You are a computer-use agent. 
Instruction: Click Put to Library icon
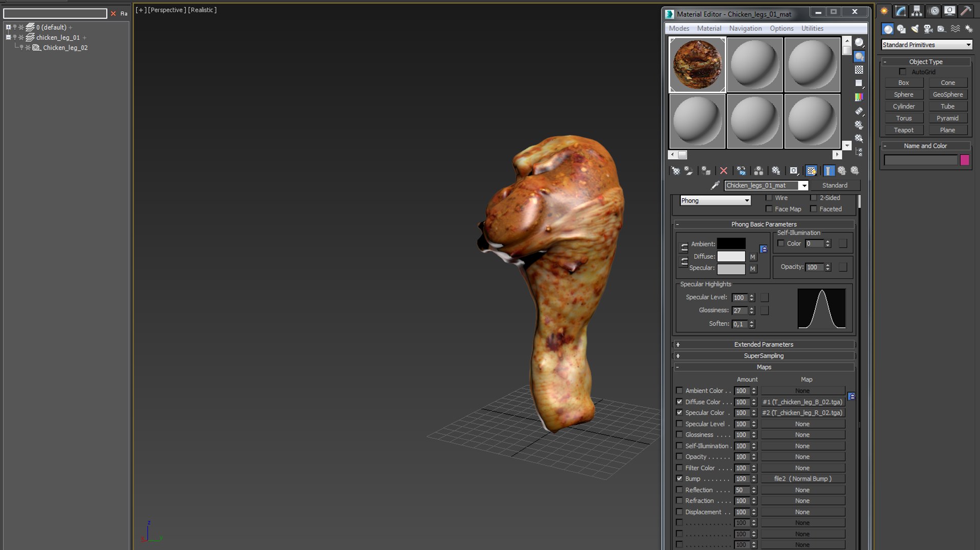pyautogui.click(x=776, y=171)
